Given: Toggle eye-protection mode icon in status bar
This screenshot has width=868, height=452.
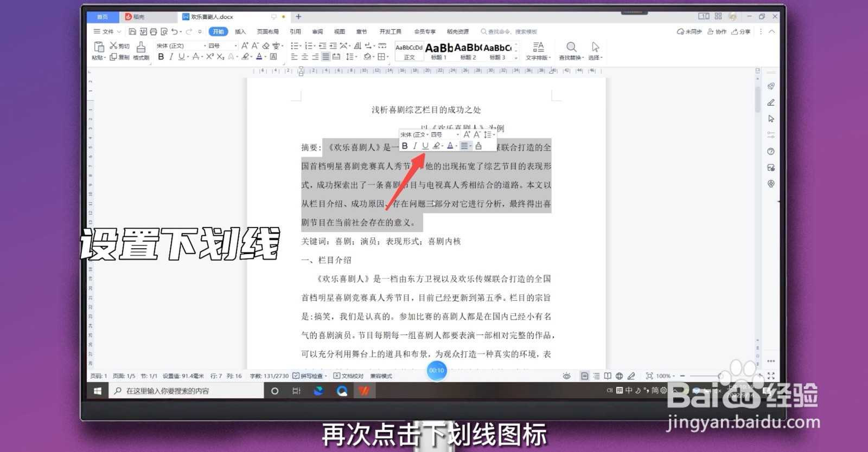Looking at the screenshot, I should coord(566,376).
